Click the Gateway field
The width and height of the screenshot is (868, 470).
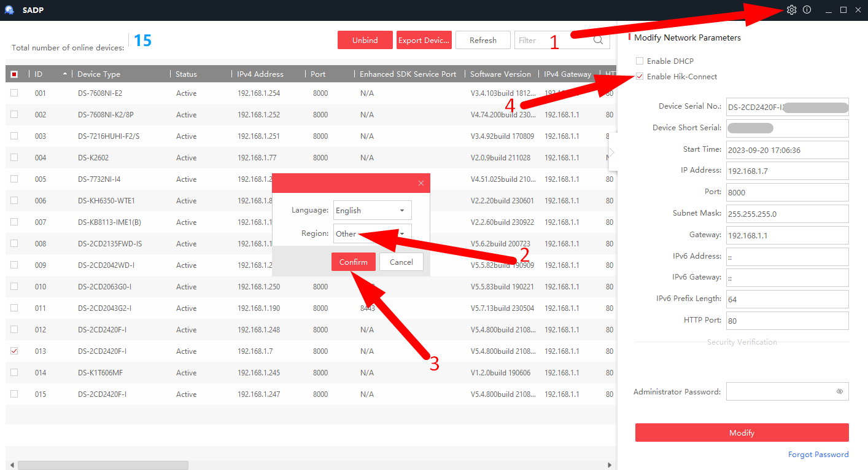coord(787,235)
